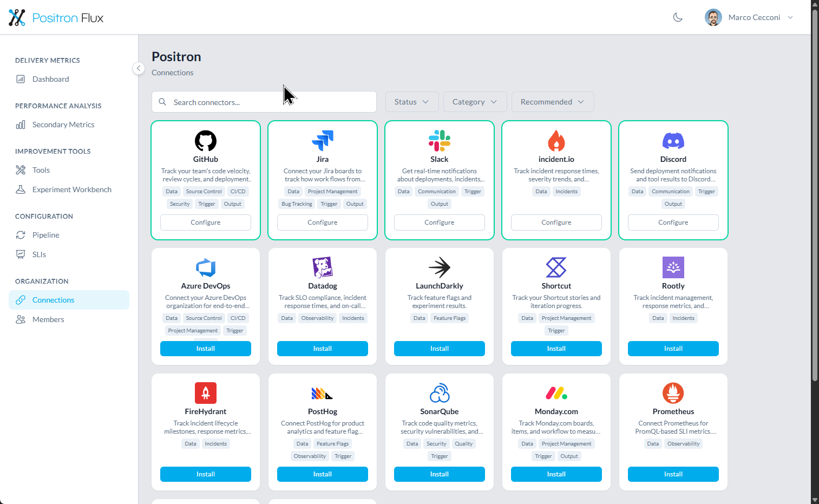The height and width of the screenshot is (504, 819).
Task: Go to Tools section
Action: pos(69,170)
